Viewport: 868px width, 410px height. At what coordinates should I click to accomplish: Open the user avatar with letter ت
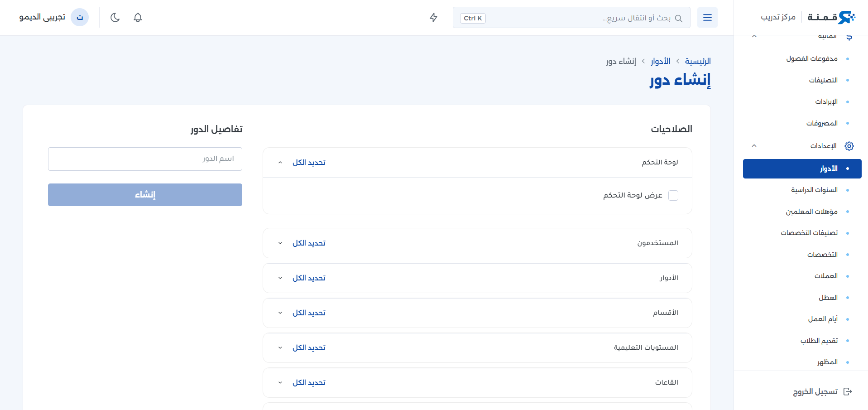coord(80,18)
